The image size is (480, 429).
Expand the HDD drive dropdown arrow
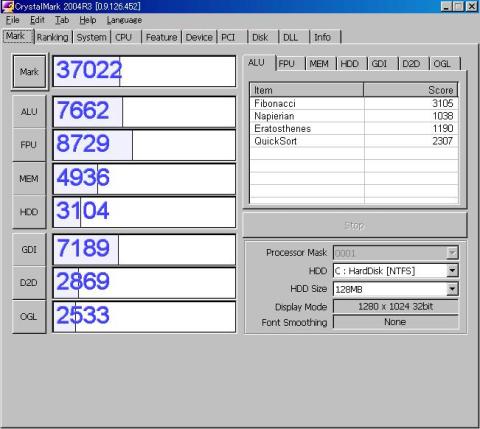coord(452,270)
